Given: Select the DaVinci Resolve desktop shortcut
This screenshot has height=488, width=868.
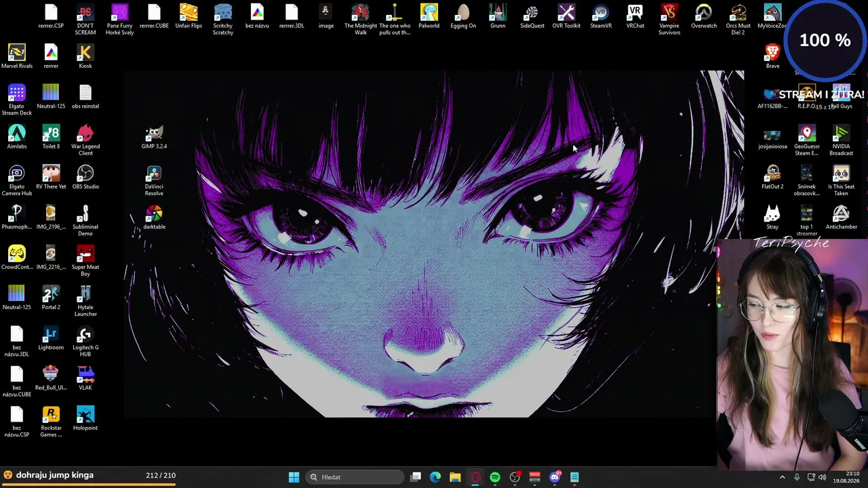Looking at the screenshot, I should coord(154,181).
